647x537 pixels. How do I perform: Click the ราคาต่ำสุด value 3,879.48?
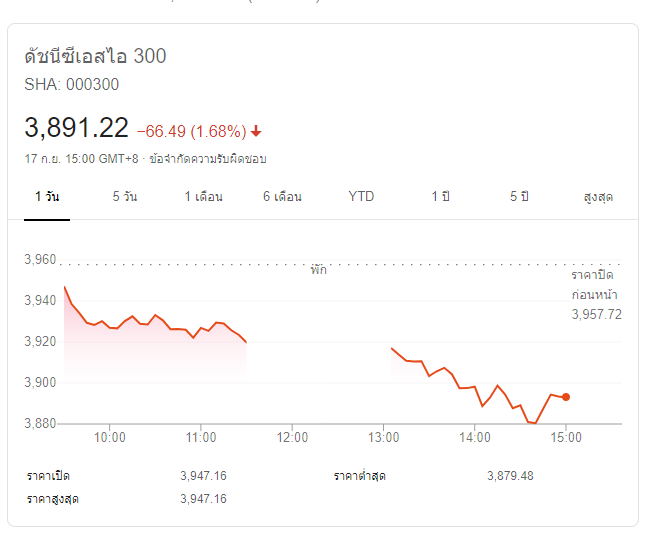[510, 476]
